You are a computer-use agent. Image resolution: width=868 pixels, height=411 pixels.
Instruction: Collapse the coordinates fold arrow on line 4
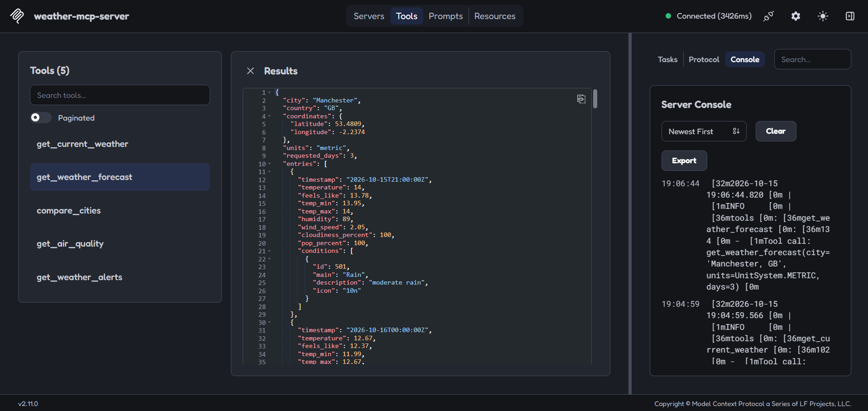pyautogui.click(x=269, y=116)
